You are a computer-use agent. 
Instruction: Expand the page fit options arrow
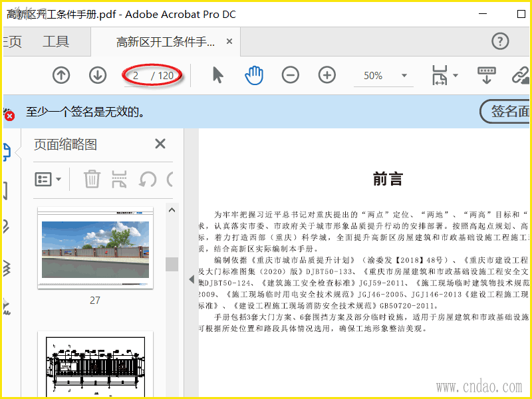(x=456, y=75)
